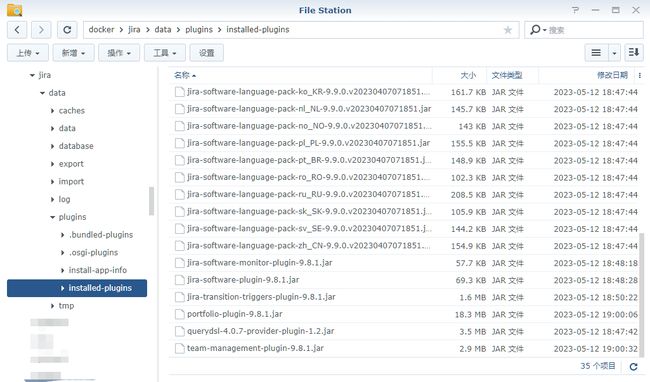Open the sort order icon menu
This screenshot has width=650, height=382.
click(x=634, y=53)
